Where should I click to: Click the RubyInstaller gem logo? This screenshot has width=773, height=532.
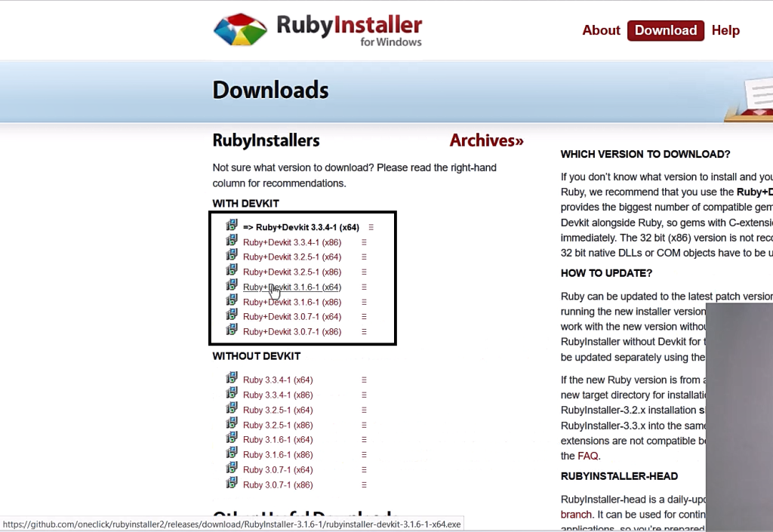coord(241,30)
